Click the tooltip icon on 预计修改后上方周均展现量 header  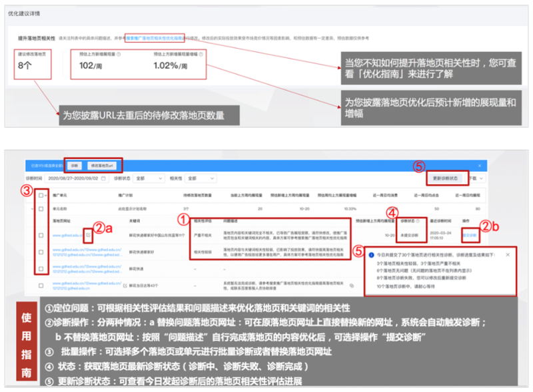coord(396,220)
